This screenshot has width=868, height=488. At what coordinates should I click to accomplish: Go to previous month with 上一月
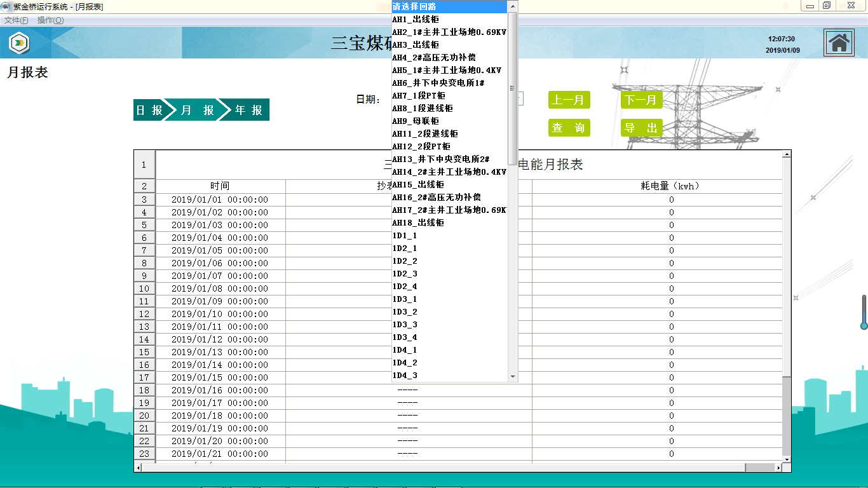[x=569, y=100]
